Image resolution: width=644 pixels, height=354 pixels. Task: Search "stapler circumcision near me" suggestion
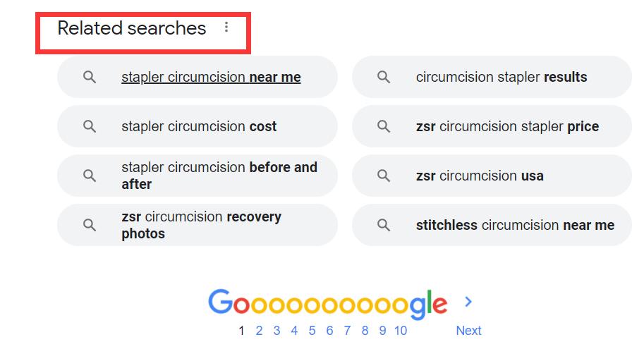click(x=211, y=78)
